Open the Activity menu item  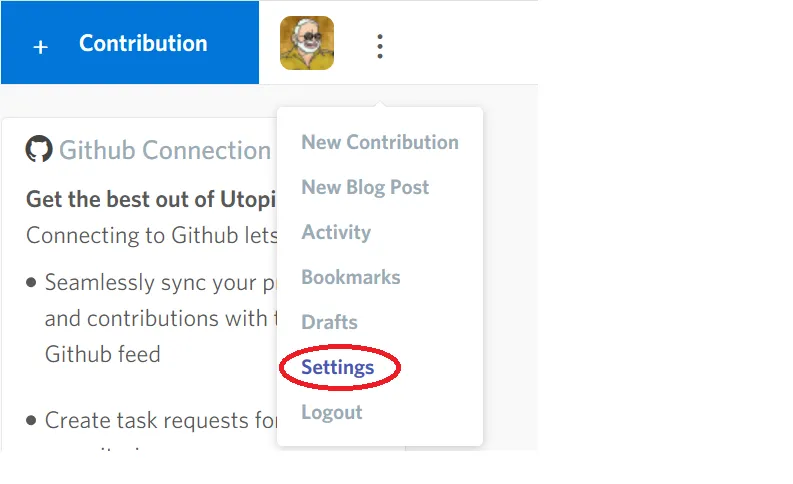pyautogui.click(x=336, y=232)
